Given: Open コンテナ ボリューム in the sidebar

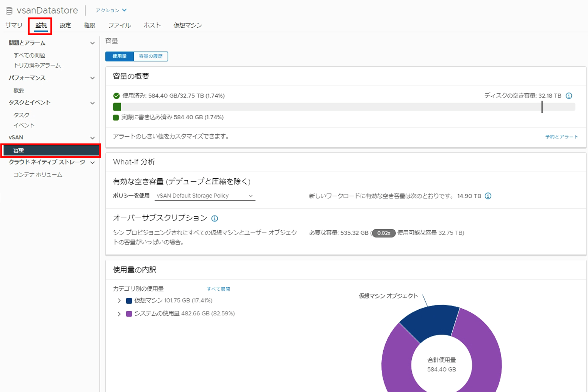Looking at the screenshot, I should pyautogui.click(x=38, y=175).
